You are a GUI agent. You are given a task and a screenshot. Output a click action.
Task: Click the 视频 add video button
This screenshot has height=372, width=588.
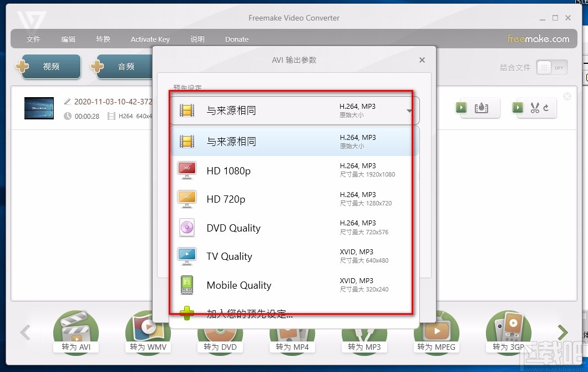click(x=50, y=66)
